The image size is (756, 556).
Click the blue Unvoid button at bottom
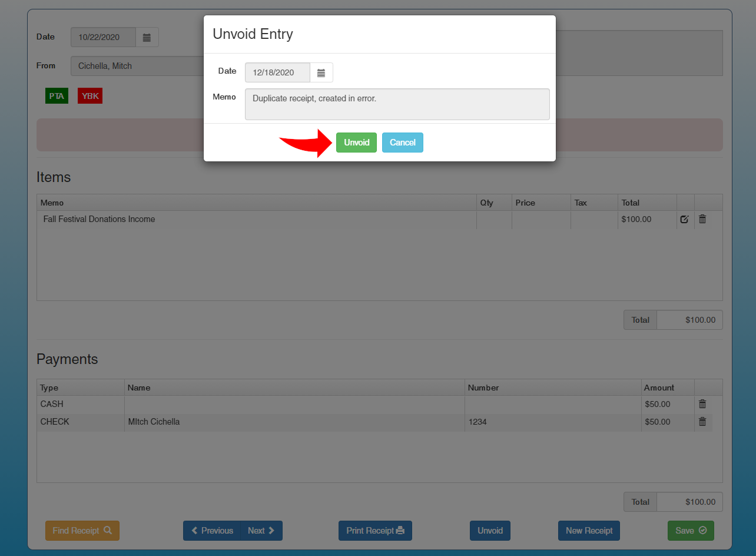(490, 531)
